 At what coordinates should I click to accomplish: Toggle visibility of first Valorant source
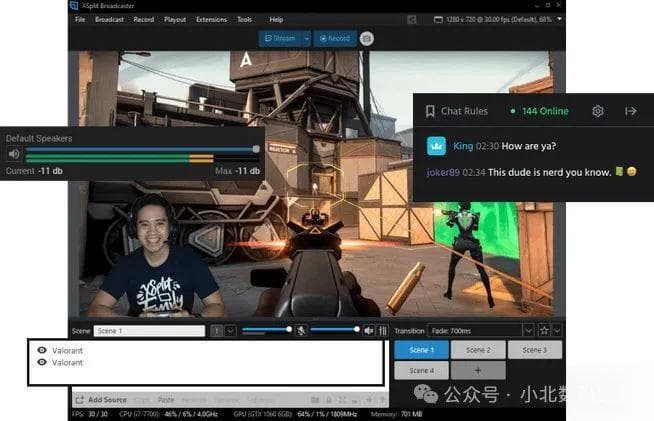[42, 350]
